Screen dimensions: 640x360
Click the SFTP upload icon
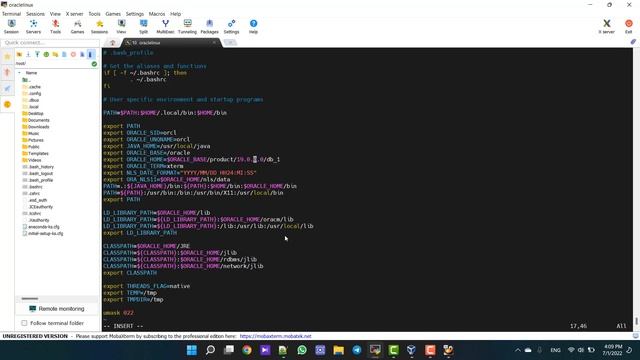pos(37,54)
